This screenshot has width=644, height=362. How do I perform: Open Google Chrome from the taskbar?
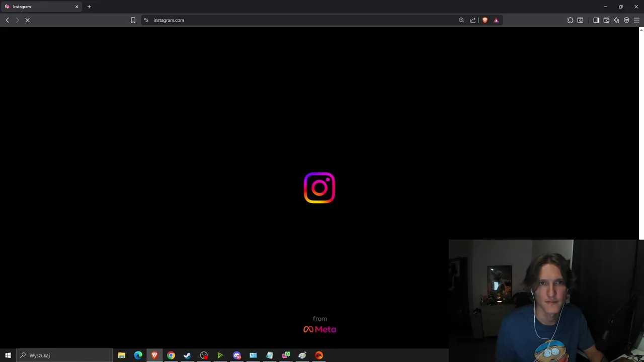click(x=171, y=355)
